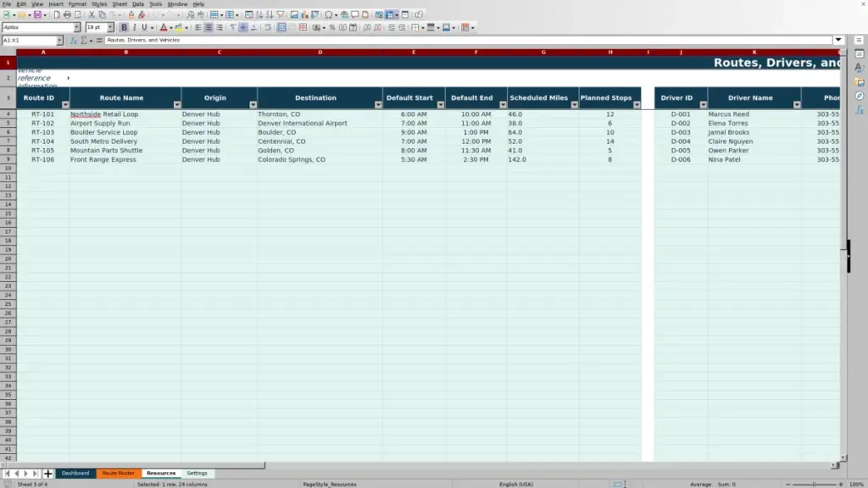Click the zoom in plus button
Image resolution: width=868 pixels, height=488 pixels.
841,485
